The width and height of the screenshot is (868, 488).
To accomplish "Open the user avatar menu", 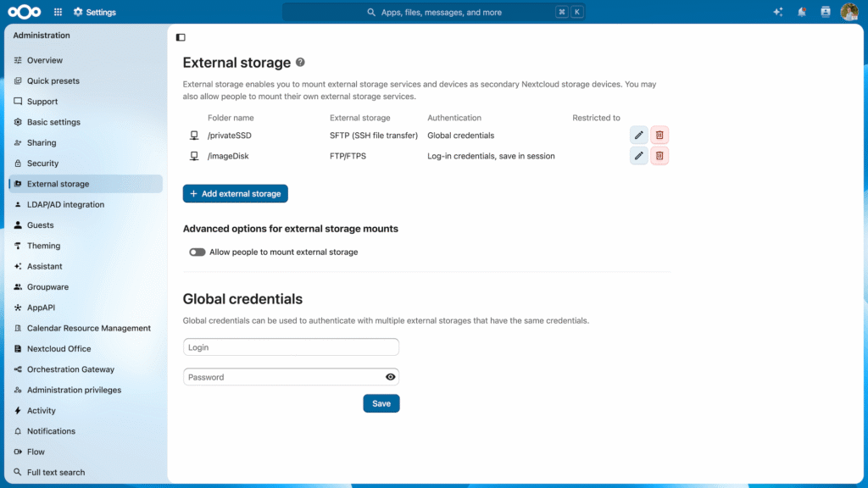I will tap(849, 12).
